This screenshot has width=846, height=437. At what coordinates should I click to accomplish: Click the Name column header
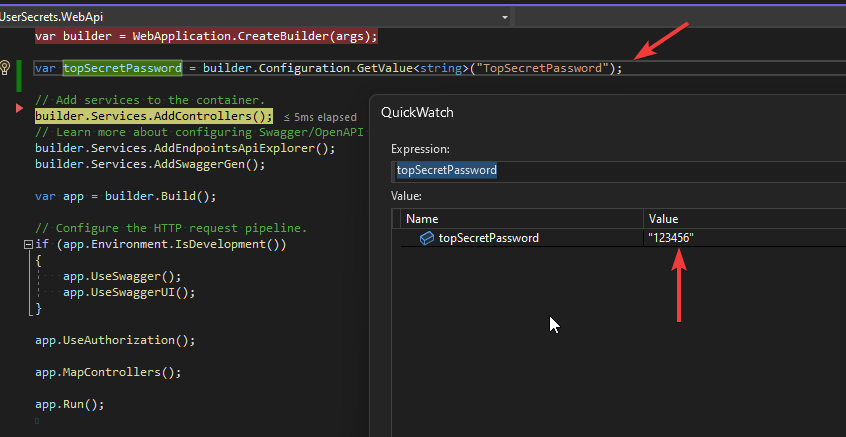(522, 219)
